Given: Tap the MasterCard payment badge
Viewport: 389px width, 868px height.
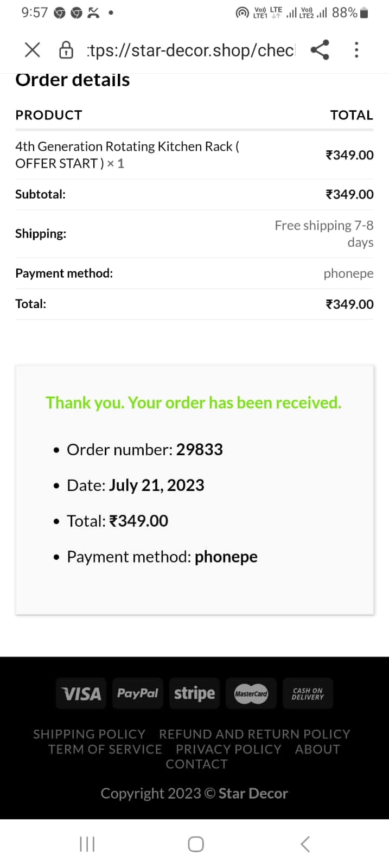Looking at the screenshot, I should pyautogui.click(x=251, y=693).
